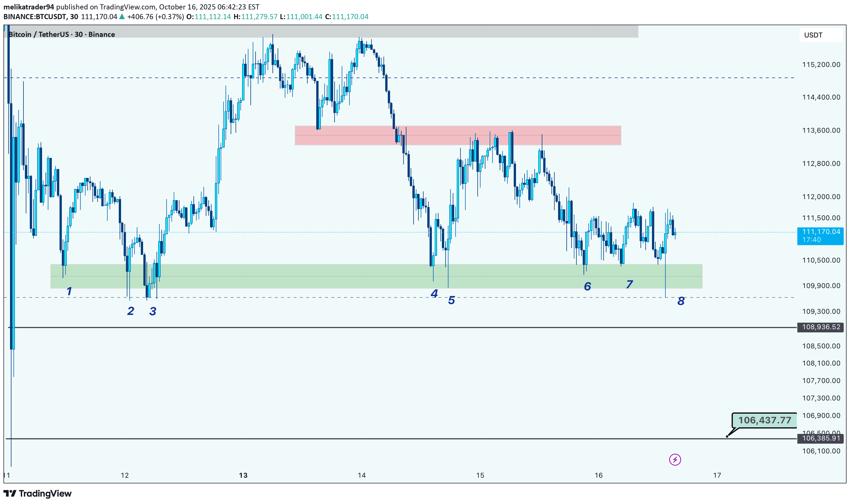Click the number 8 annotation label
850x504 pixels.
click(681, 301)
